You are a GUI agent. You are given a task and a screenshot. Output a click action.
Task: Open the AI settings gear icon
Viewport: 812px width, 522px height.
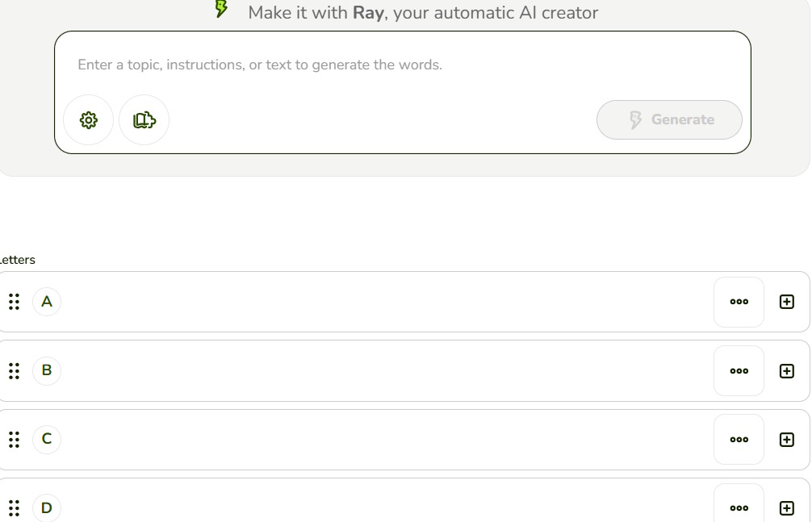89,119
